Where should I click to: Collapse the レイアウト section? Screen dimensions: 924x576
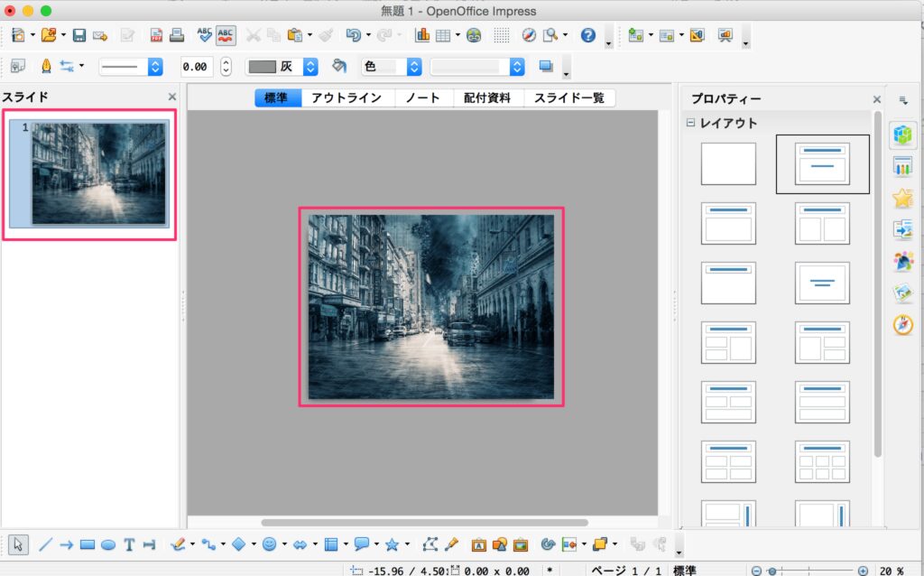click(x=691, y=123)
